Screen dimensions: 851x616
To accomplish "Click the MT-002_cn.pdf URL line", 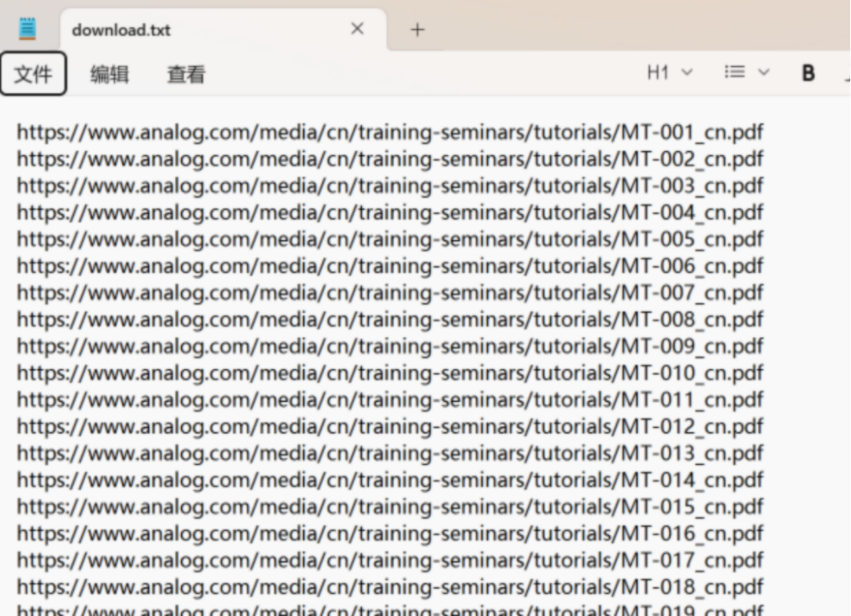I will click(390, 159).
